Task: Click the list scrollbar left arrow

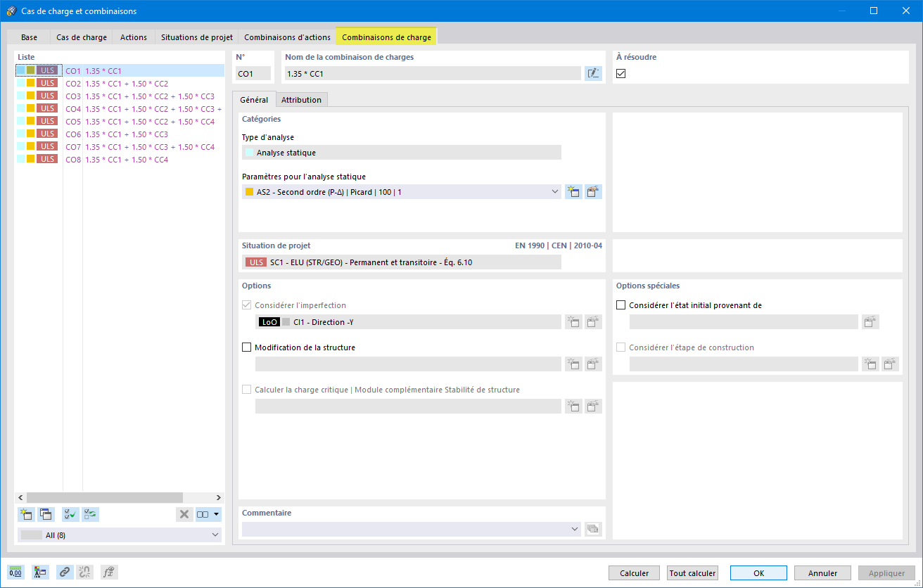Action: [20, 497]
